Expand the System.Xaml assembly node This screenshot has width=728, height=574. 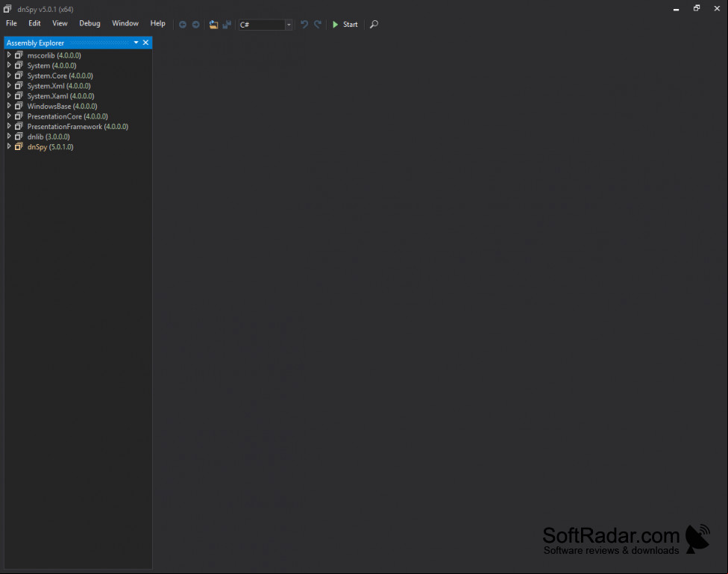coord(9,96)
